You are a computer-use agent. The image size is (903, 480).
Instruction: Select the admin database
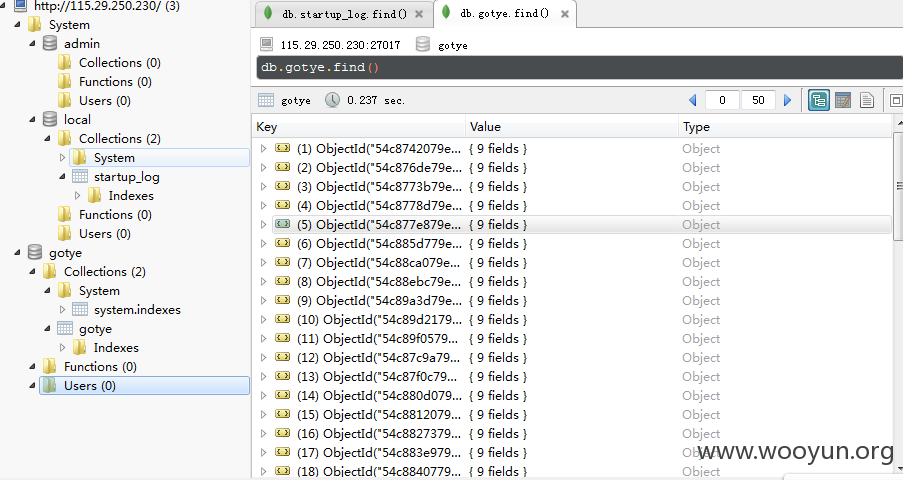82,44
